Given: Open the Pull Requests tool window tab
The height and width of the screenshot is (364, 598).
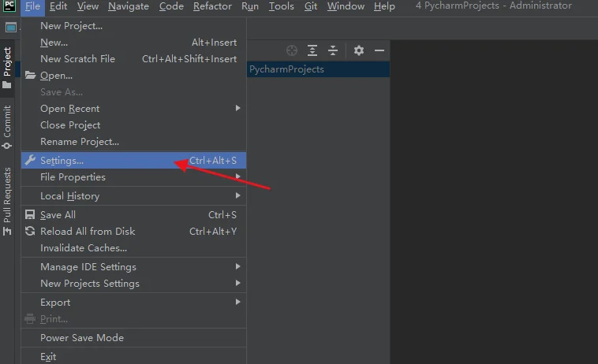Looking at the screenshot, I should pos(7,202).
